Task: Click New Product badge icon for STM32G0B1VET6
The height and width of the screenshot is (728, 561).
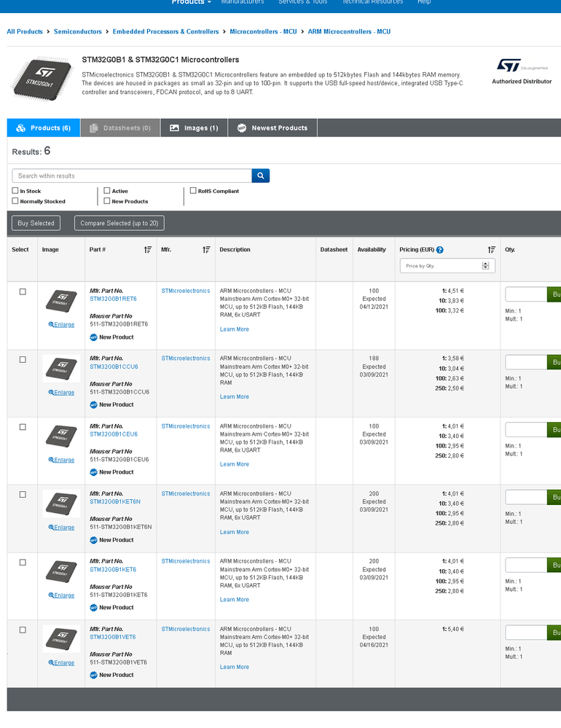Action: tap(93, 675)
